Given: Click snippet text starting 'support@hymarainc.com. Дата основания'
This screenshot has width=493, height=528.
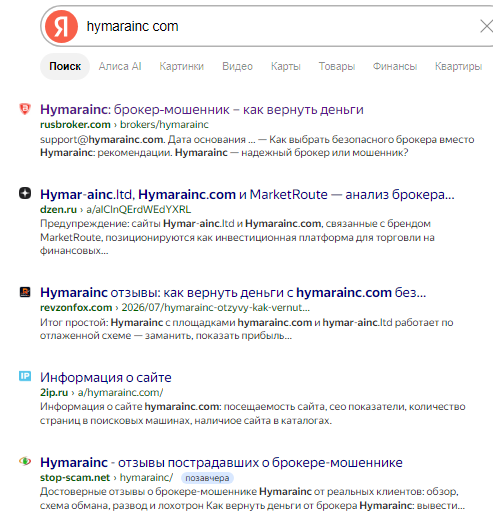Looking at the screenshot, I should pos(257,146).
